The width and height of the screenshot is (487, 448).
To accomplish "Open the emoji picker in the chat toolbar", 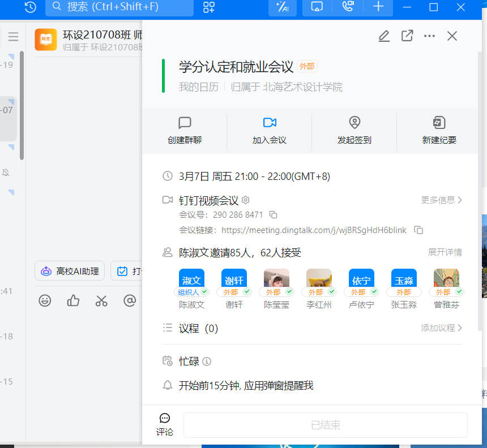I will [x=45, y=300].
